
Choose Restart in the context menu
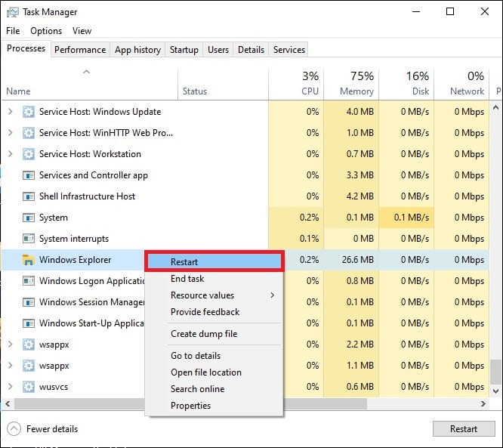pyautogui.click(x=214, y=261)
